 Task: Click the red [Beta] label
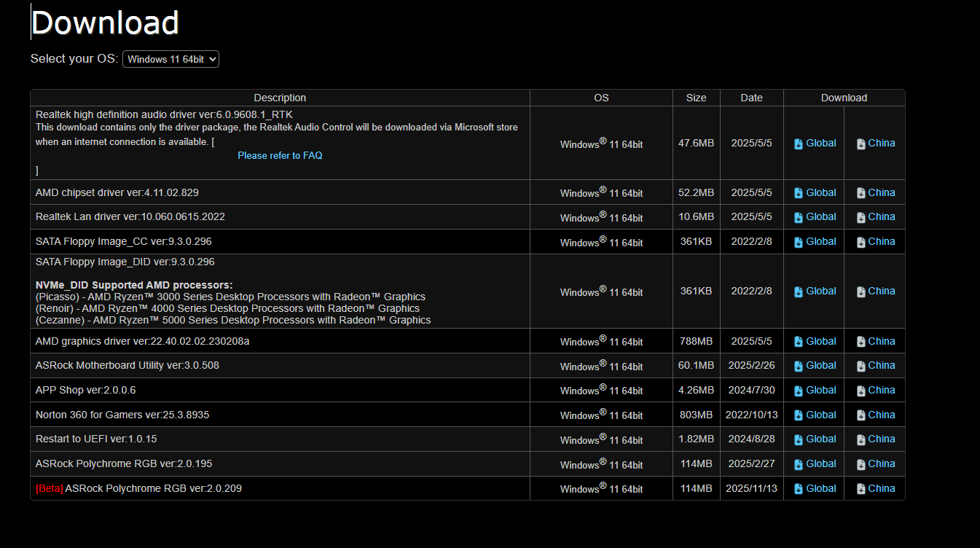point(50,488)
